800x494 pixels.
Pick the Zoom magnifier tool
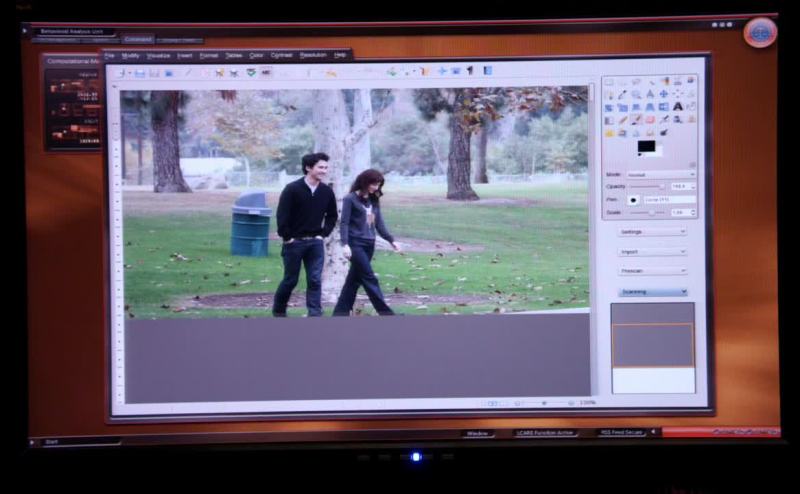(x=635, y=94)
